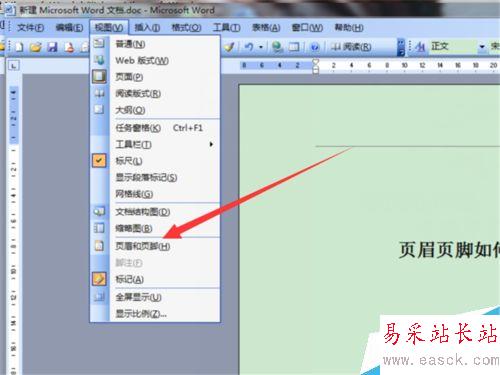500x375 pixels.
Task: Open the 正文 style dropdown arrow
Action: point(482,47)
